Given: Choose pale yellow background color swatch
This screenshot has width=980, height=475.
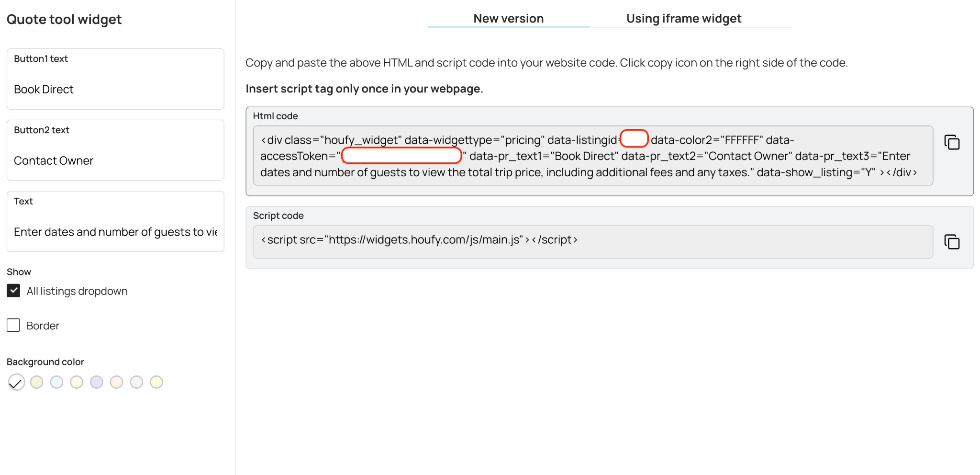Looking at the screenshot, I should click(156, 382).
